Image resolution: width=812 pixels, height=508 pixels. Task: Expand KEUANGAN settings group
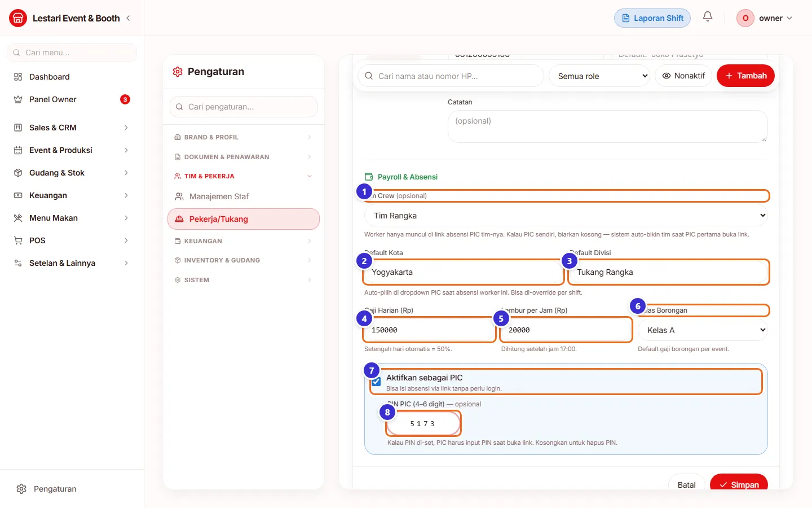(x=244, y=241)
